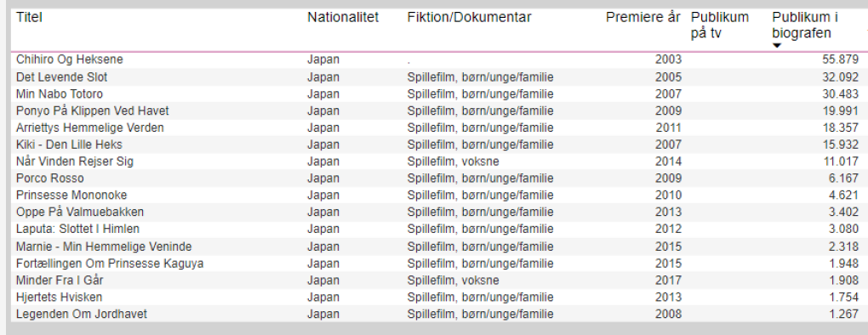Select the Det Levende Slot title
The image size is (868, 335).
[x=61, y=77]
